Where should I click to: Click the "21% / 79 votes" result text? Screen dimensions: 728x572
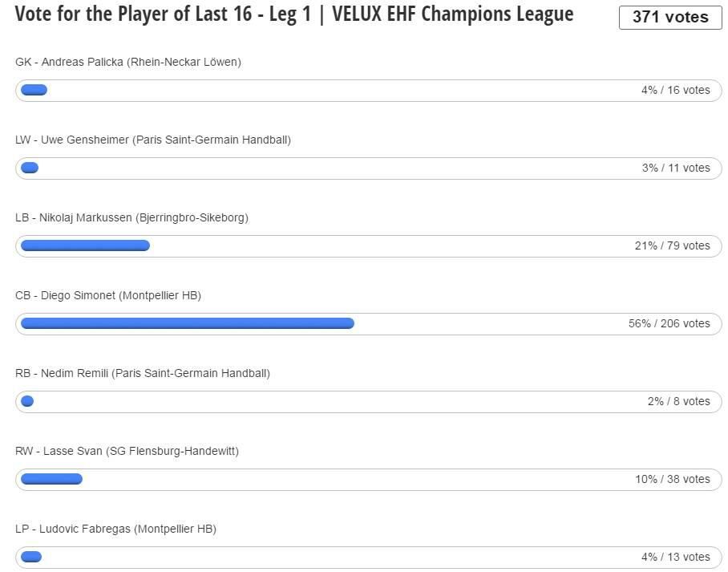[x=672, y=245]
